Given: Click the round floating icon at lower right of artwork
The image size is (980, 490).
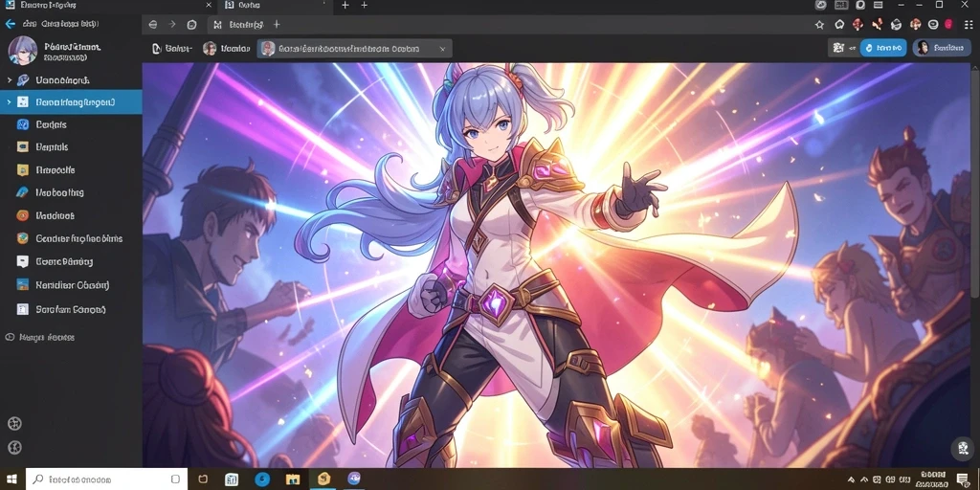Looking at the screenshot, I should click(963, 449).
